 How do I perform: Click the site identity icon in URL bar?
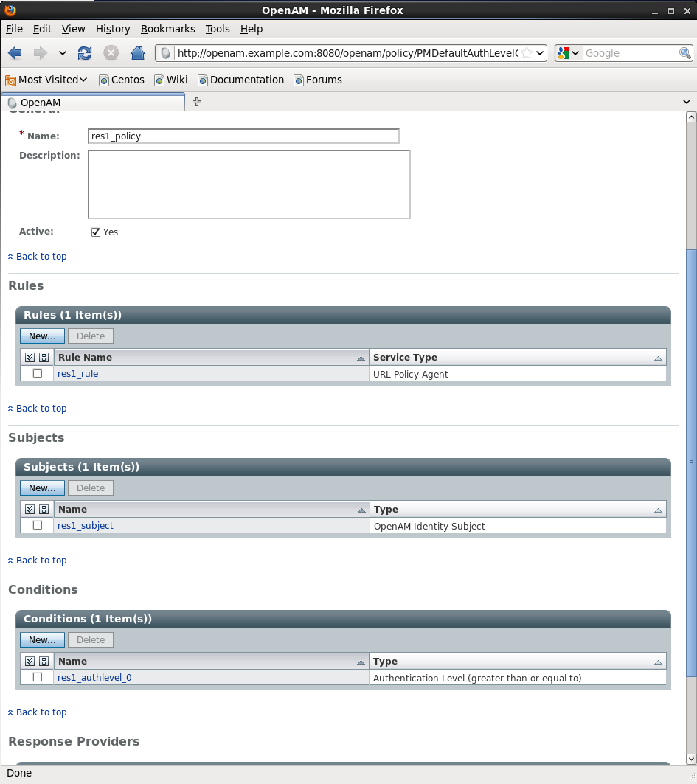(x=165, y=53)
